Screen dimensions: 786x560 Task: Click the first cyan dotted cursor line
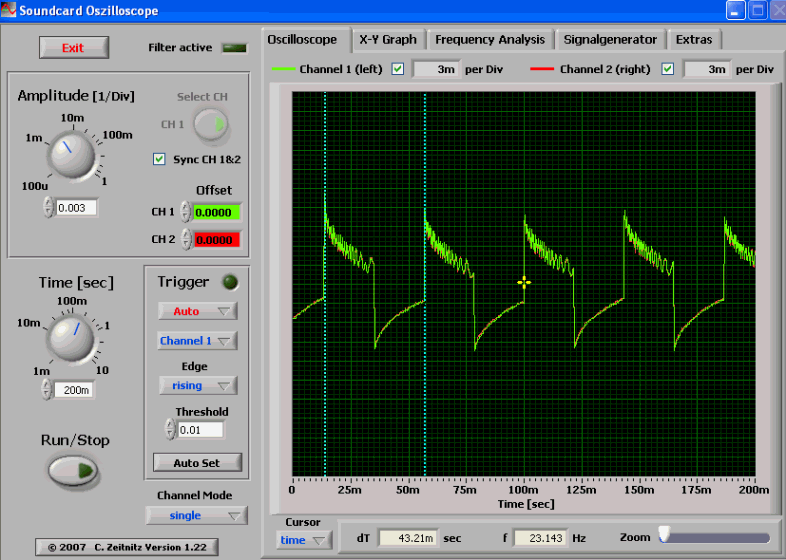(325, 284)
